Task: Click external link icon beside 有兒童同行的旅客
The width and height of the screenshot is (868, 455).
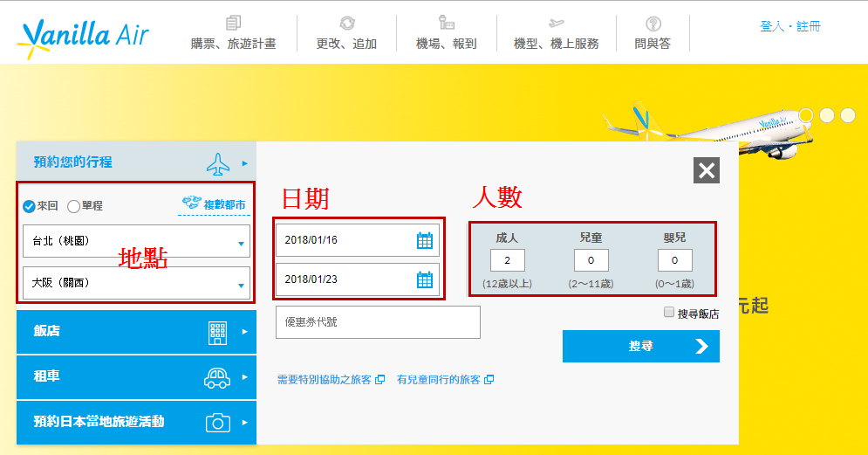Action: (489, 380)
